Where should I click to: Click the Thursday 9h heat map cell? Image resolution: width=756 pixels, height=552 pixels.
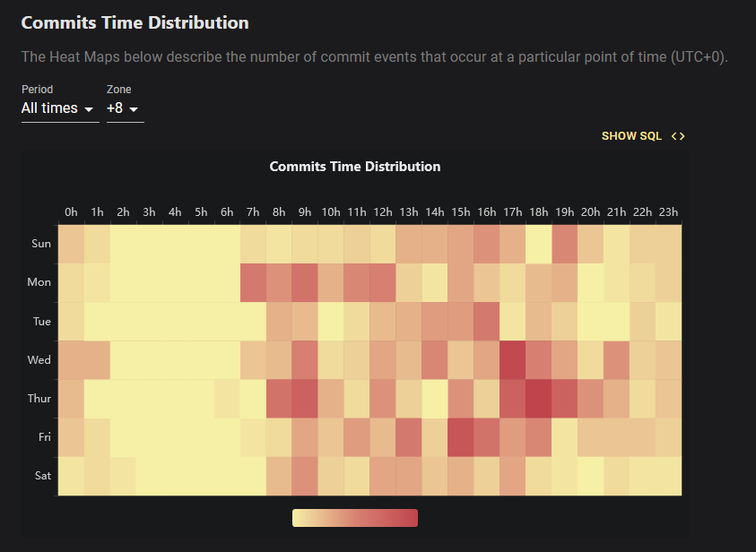tap(305, 399)
